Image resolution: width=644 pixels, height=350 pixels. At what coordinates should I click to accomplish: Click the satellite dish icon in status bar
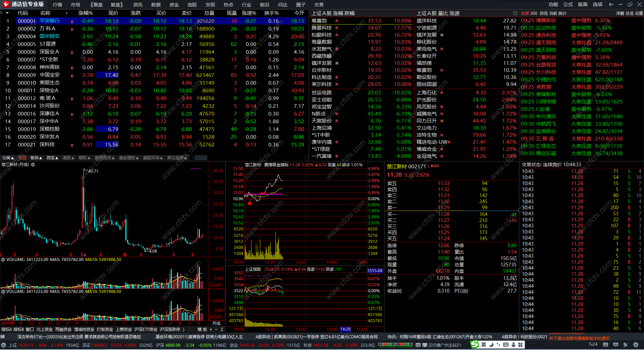pyautogui.click(x=626, y=345)
